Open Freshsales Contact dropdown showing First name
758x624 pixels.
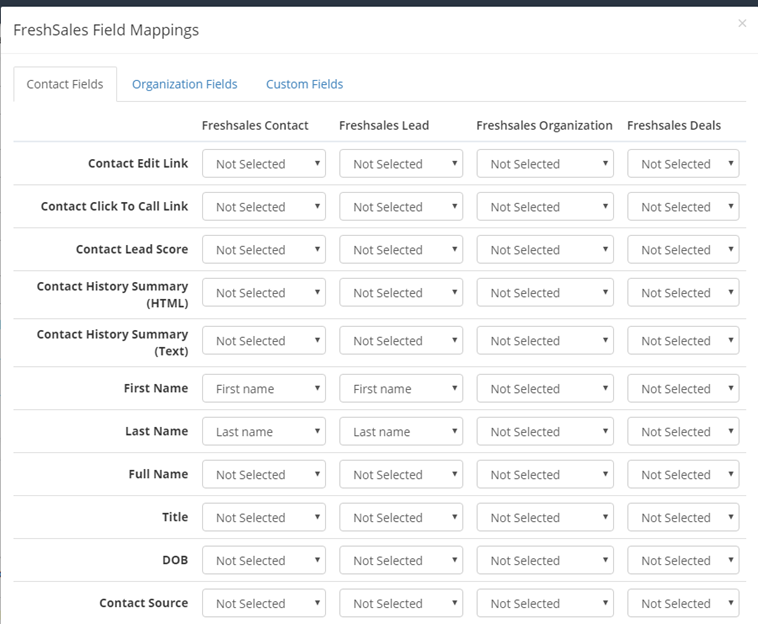264,388
